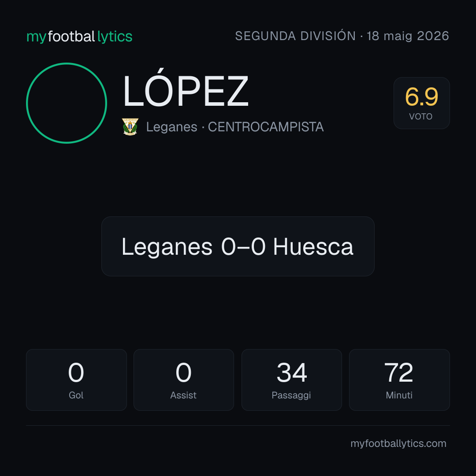Click the empty green player avatar circle
Screen dimensions: 476x476
tap(67, 103)
